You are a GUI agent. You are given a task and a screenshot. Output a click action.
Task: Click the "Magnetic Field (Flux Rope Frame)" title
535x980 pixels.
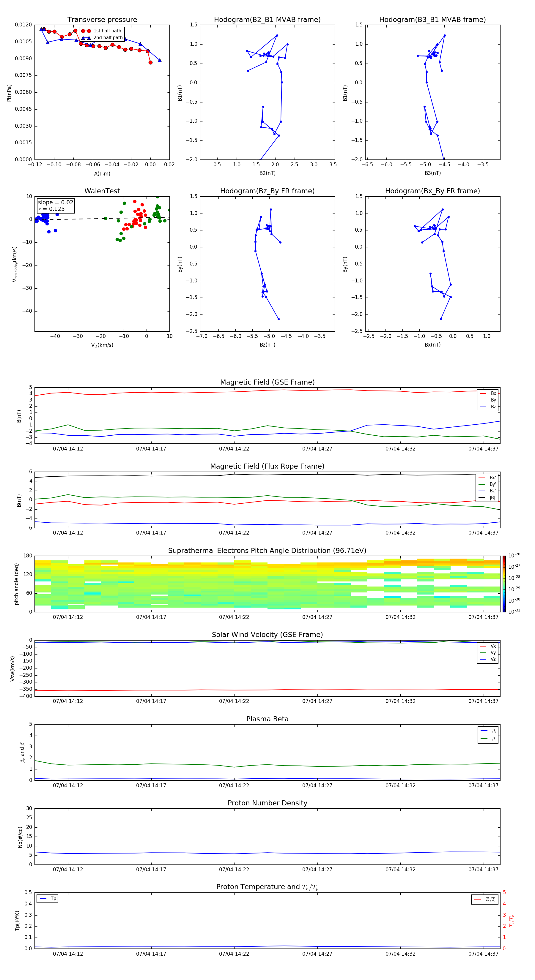tap(267, 467)
